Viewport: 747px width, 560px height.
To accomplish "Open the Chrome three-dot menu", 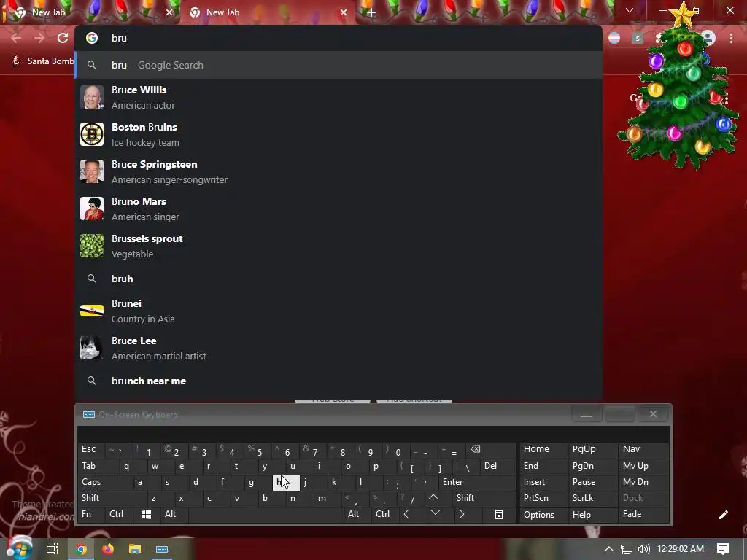I will (731, 38).
